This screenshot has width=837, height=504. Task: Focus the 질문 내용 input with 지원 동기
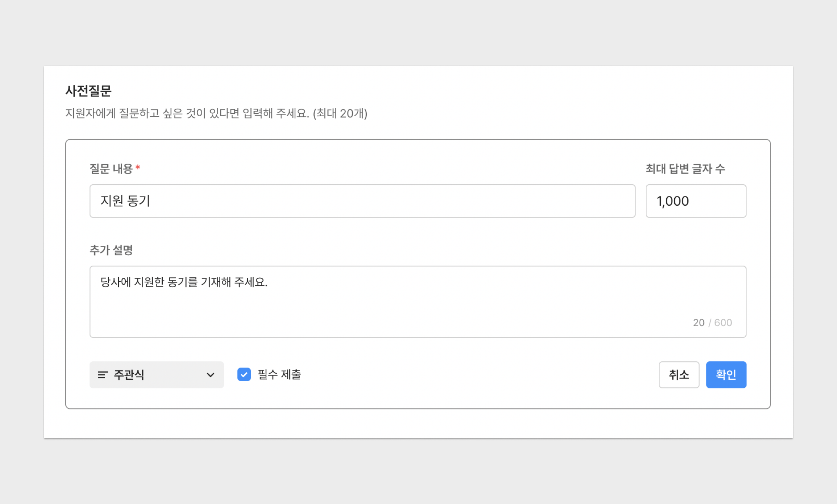362,201
